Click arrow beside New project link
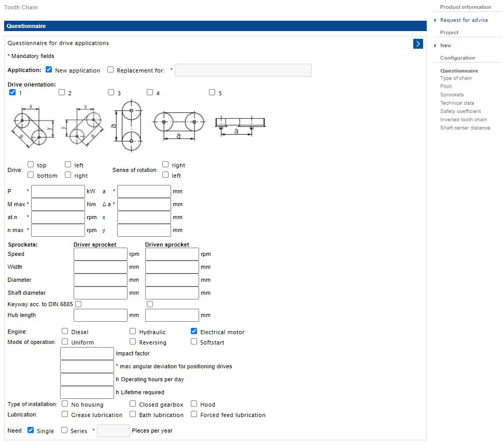 [x=435, y=46]
